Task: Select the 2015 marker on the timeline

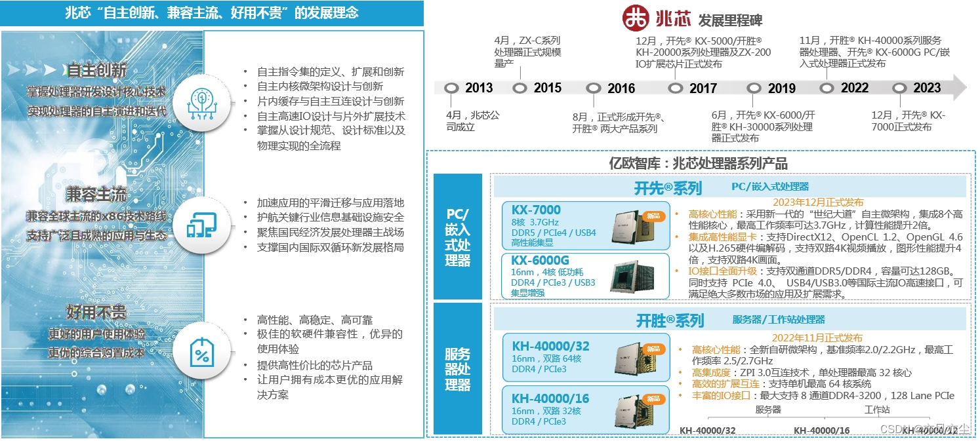Action: pos(520,88)
